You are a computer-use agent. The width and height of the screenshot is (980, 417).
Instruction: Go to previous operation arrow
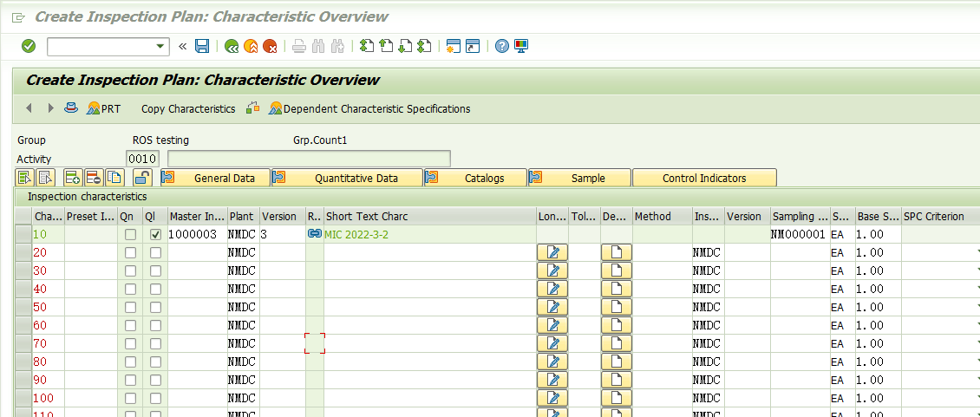point(29,108)
